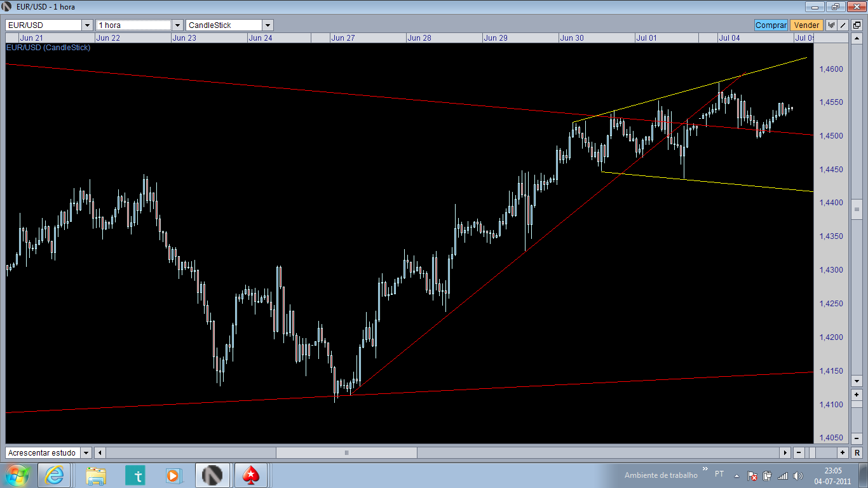Click the Jun 21 date header

pos(32,37)
